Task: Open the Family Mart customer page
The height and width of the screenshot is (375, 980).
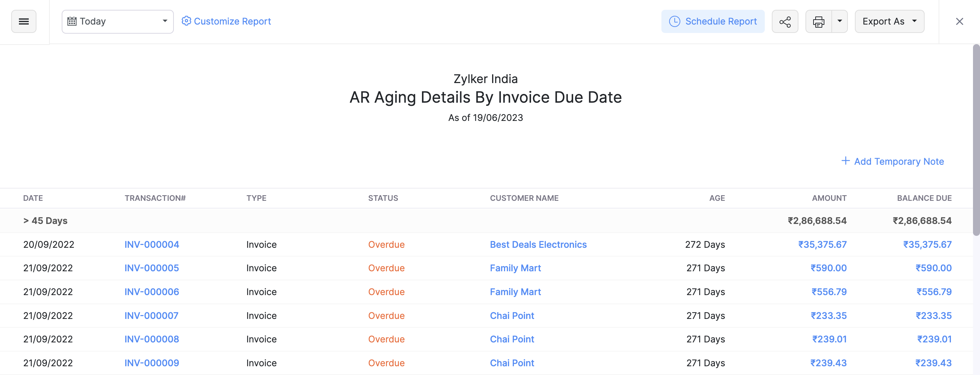Action: 515,268
